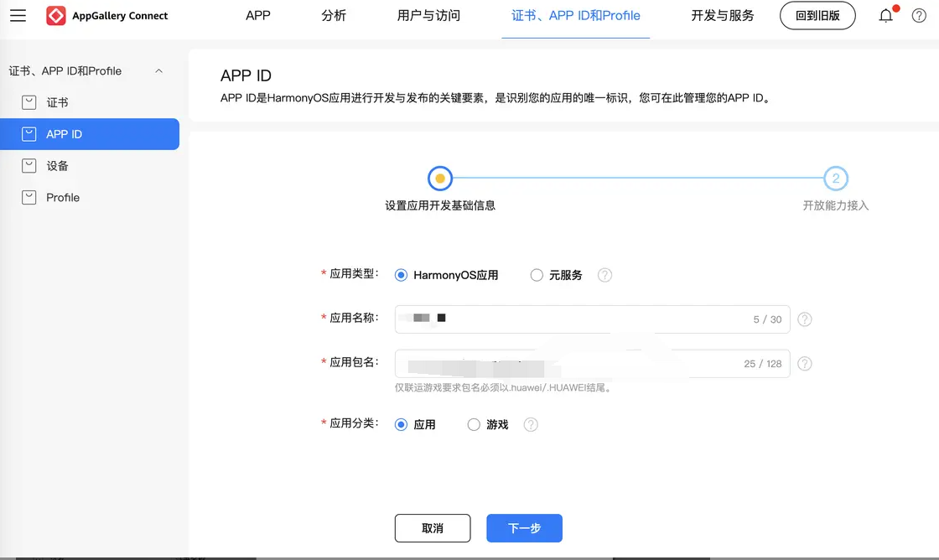Click the 取消 button
939x560 pixels.
point(433,528)
